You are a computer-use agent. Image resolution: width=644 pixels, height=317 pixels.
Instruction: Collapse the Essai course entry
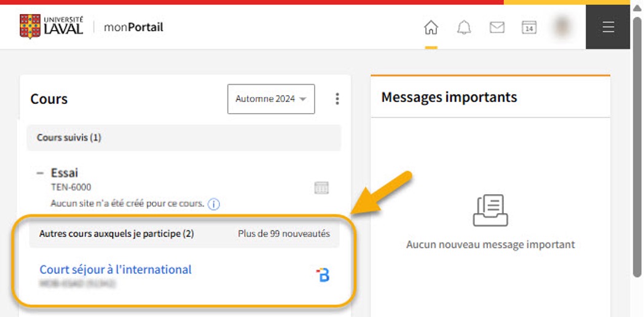(x=40, y=173)
